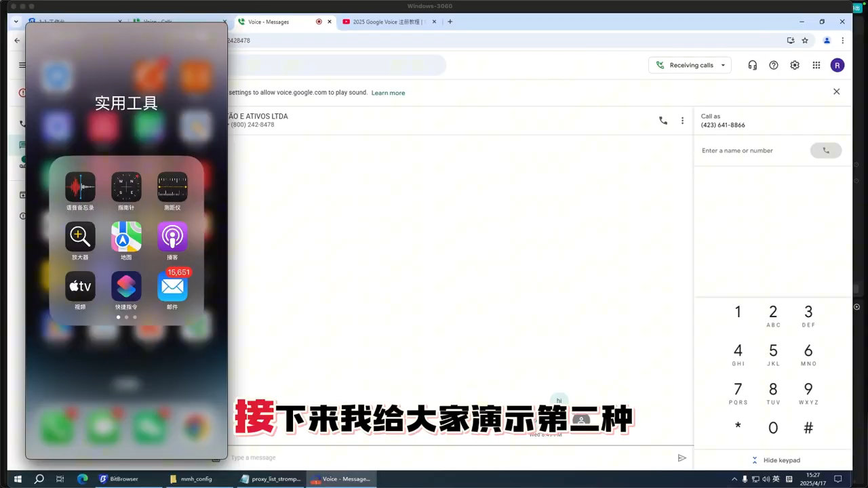This screenshot has height=488, width=868.
Task: Click the Voice - Message taskbar button
Action: point(341,479)
